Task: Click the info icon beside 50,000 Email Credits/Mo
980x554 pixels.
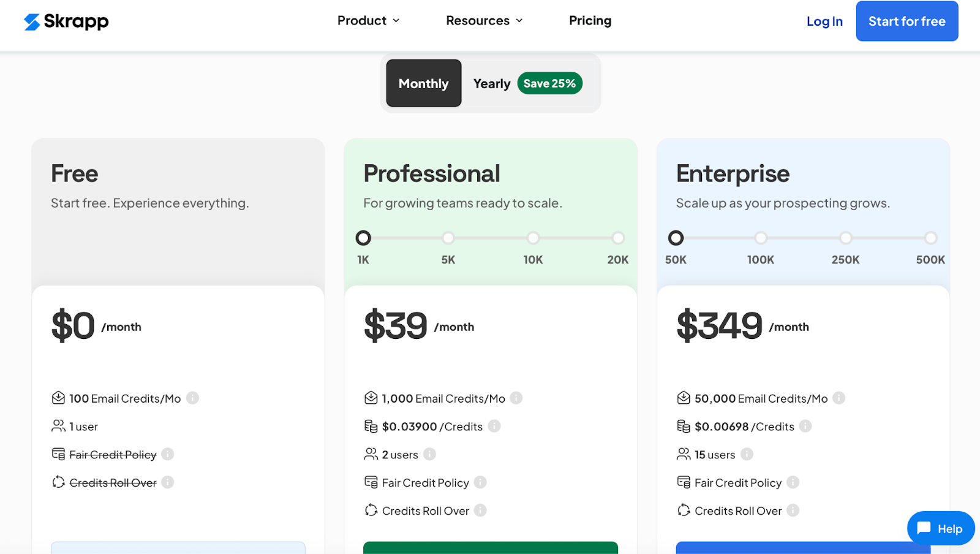Action: coord(839,398)
